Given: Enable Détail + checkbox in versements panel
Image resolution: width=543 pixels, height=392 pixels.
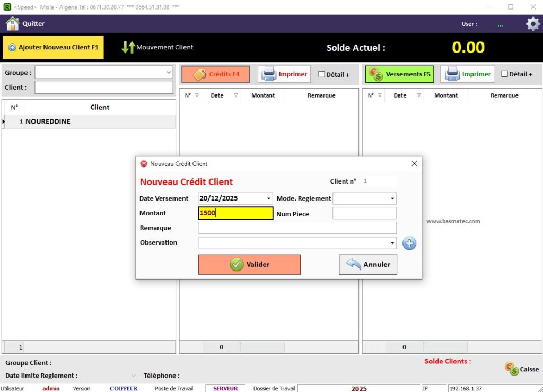Looking at the screenshot, I should 504,74.
